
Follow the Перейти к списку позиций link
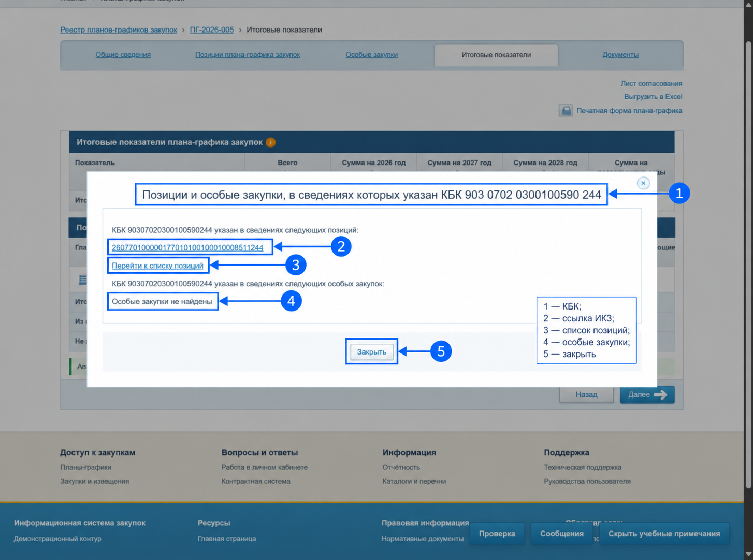pos(157,266)
